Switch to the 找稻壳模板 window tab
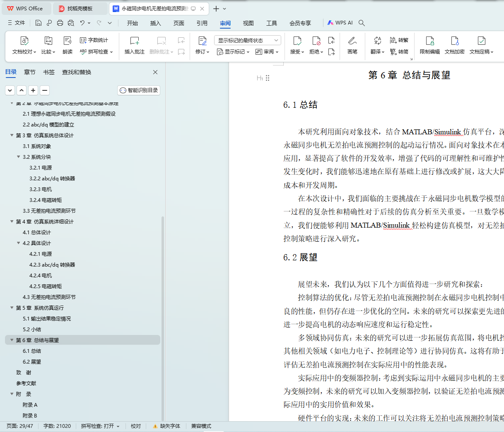The width and height of the screenshot is (504, 432). tap(80, 9)
